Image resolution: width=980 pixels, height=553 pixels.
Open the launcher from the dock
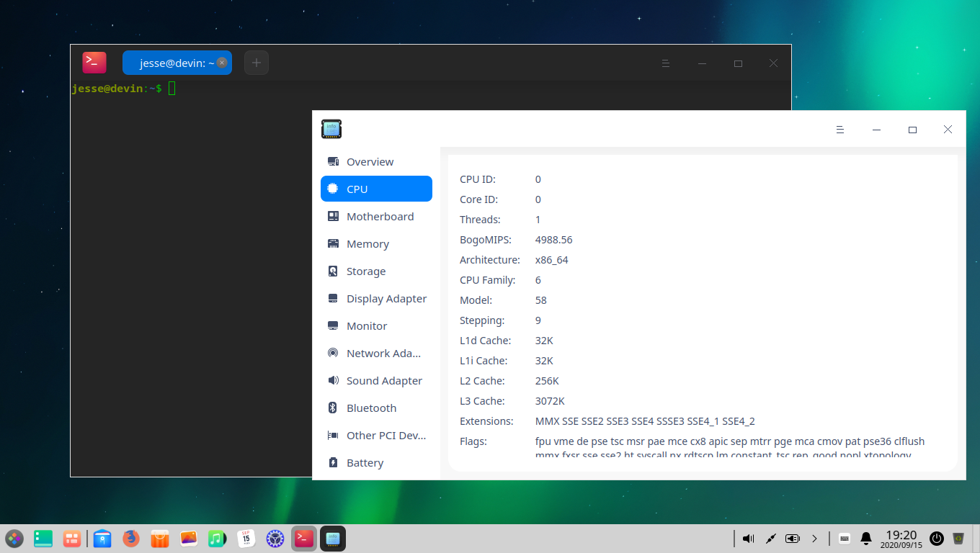14,538
